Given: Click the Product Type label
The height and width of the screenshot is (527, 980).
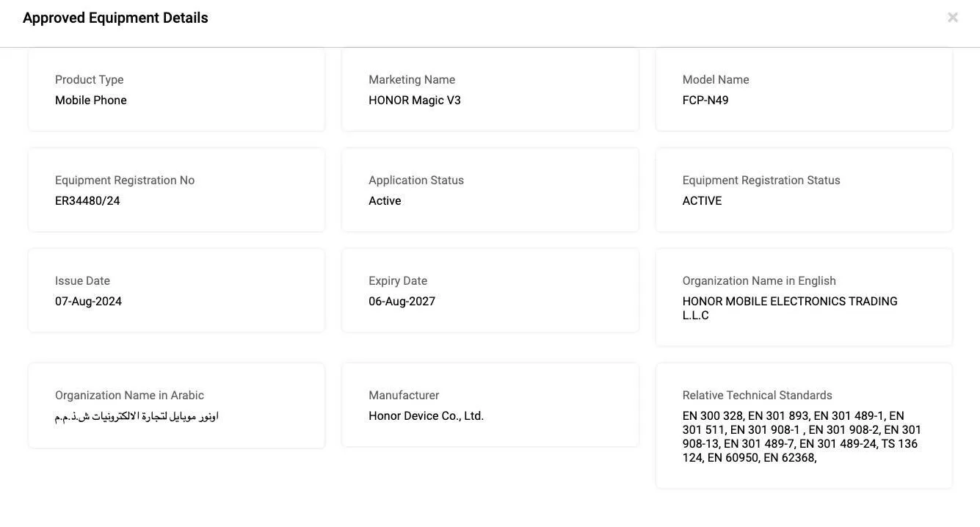Looking at the screenshot, I should [x=90, y=80].
